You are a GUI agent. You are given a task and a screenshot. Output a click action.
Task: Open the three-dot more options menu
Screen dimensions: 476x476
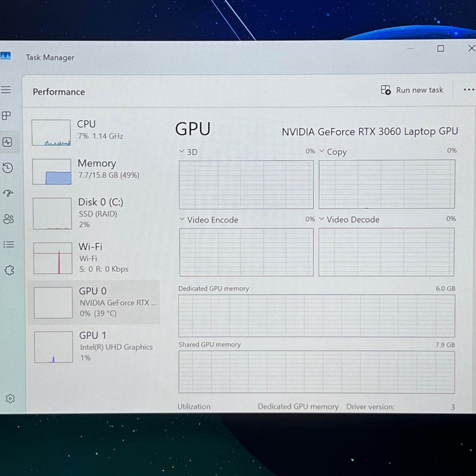468,90
